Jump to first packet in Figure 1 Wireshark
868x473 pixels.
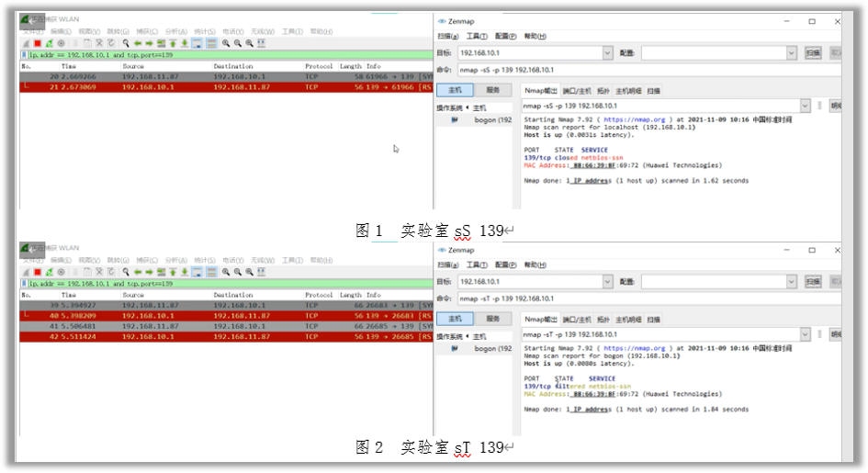click(173, 43)
